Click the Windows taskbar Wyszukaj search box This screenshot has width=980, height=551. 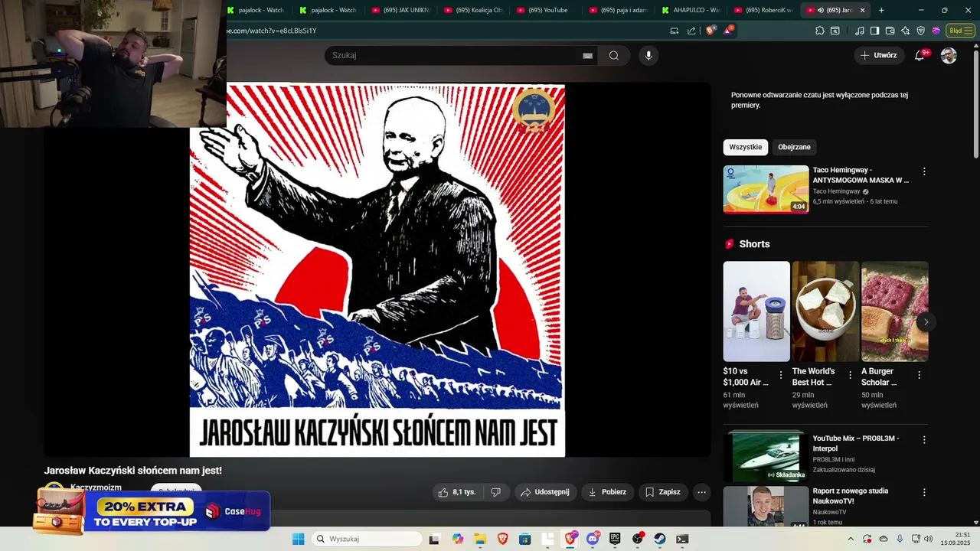367,539
